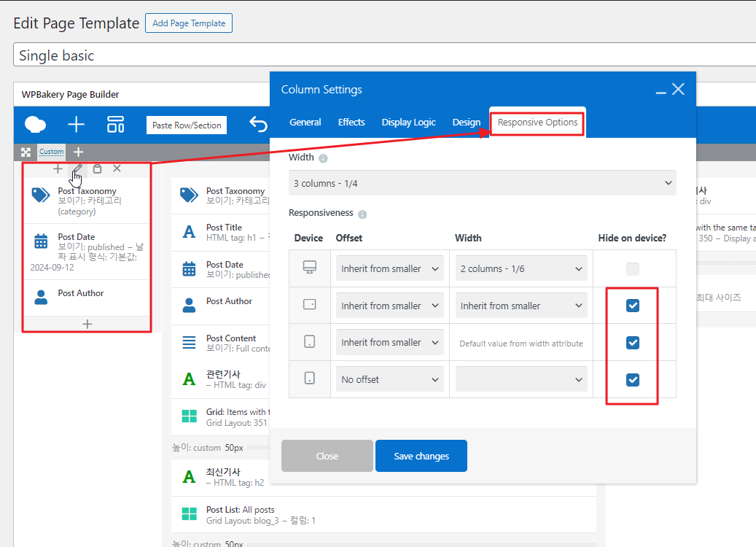Select the Post Title element text
756x547 pixels.
click(225, 228)
